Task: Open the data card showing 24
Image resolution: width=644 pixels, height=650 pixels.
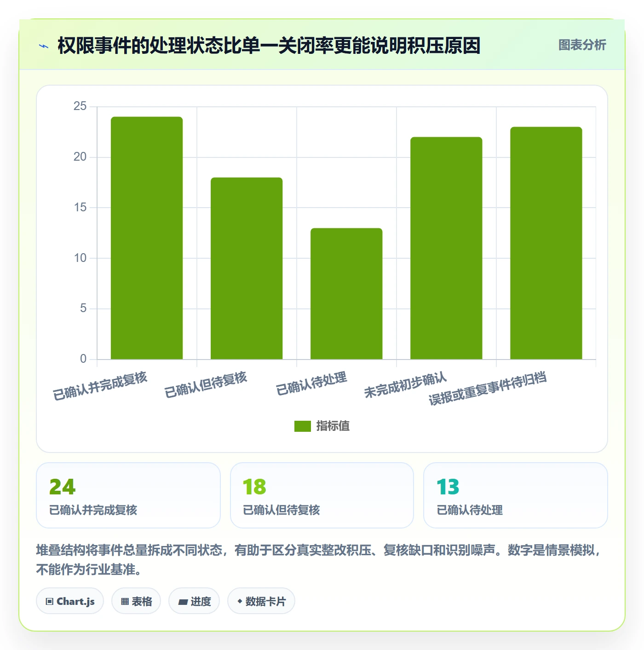Action: 128,495
